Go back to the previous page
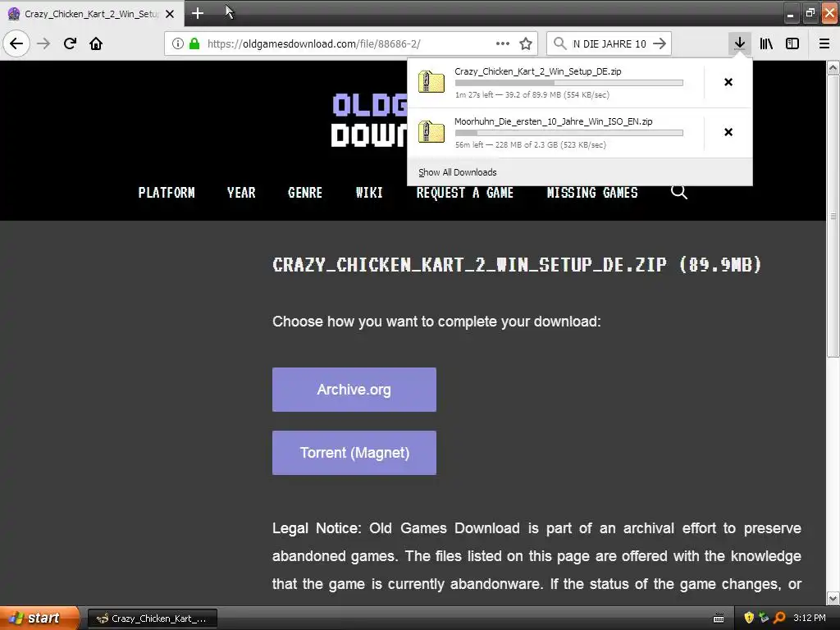This screenshot has width=840, height=630. click(x=16, y=43)
